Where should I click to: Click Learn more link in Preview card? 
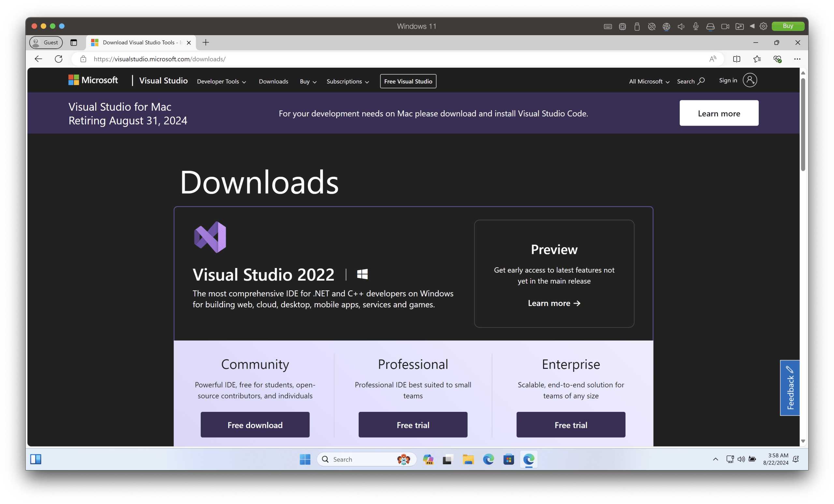click(554, 303)
